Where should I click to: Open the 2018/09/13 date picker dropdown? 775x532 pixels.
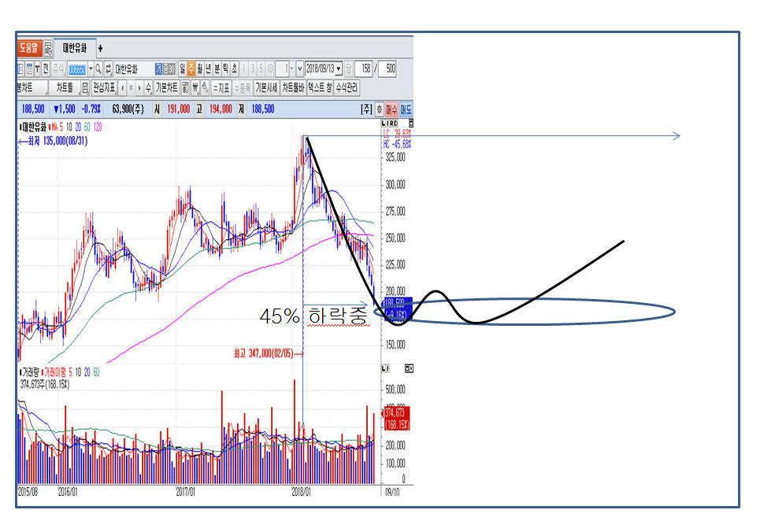point(339,68)
